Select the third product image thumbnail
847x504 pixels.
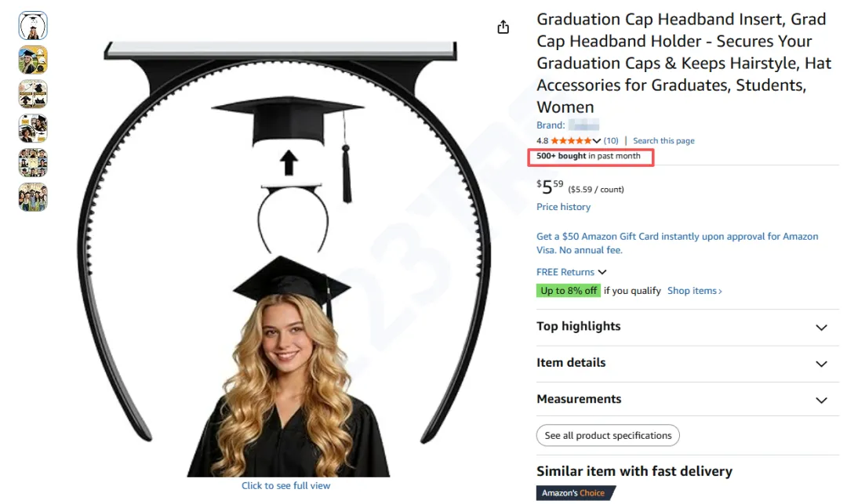point(33,94)
